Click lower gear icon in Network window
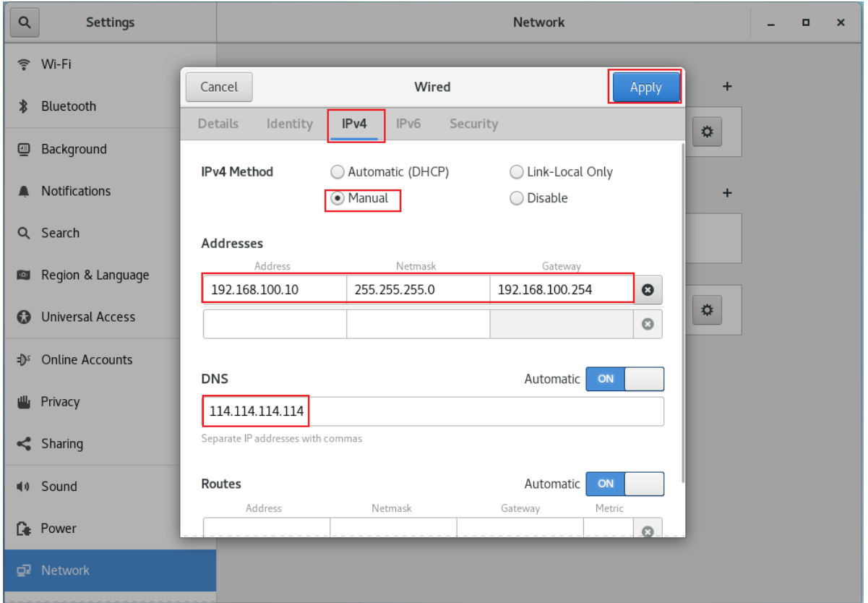Screen dimensions: 868x603 (x=708, y=310)
